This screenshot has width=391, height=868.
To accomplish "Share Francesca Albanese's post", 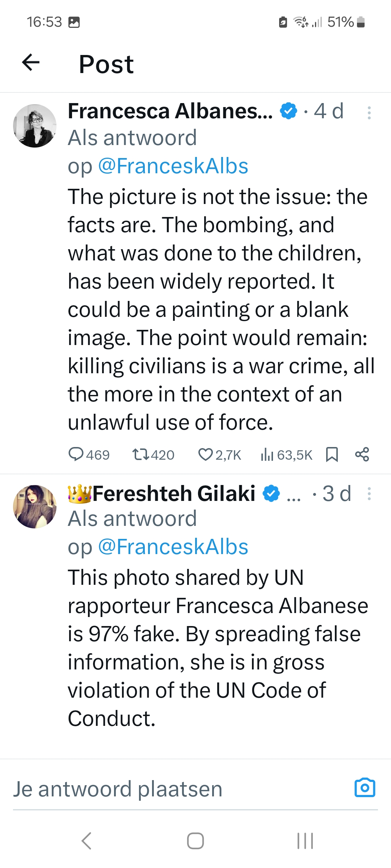I will [362, 454].
